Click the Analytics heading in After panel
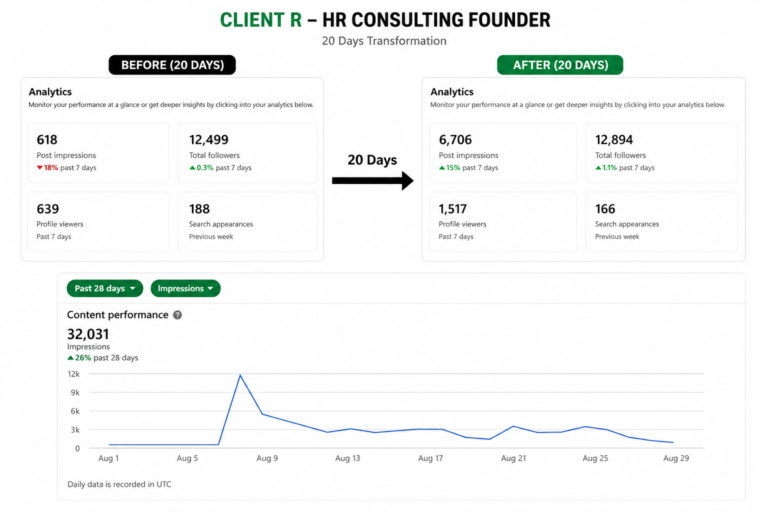The image size is (768, 512). click(452, 92)
